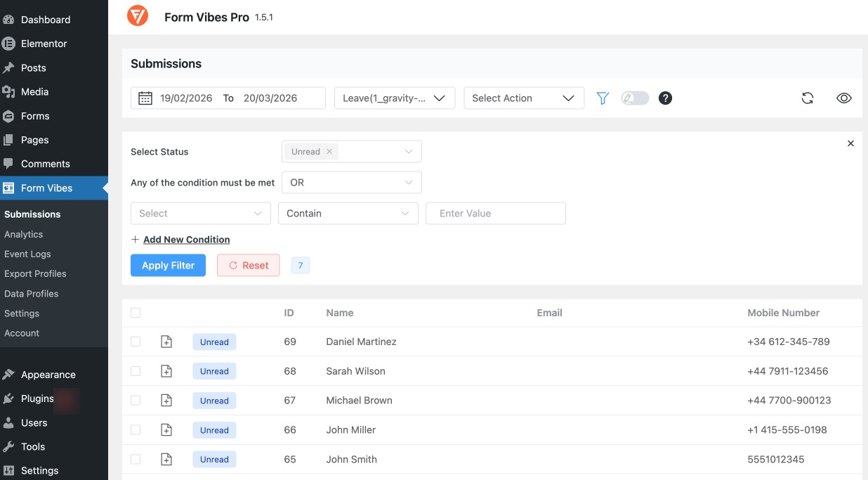Click the note icon on John Smith's row
This screenshot has height=480, width=868.
pos(166,459)
